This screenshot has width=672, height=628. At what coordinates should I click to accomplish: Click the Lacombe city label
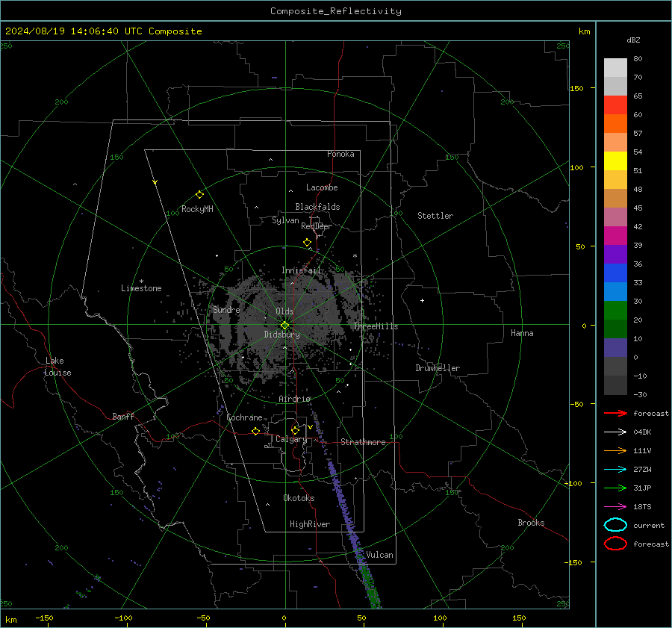point(322,187)
